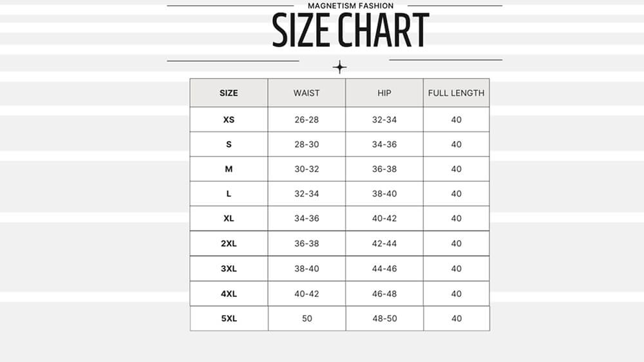Click hip measurement 42-44

coord(384,243)
